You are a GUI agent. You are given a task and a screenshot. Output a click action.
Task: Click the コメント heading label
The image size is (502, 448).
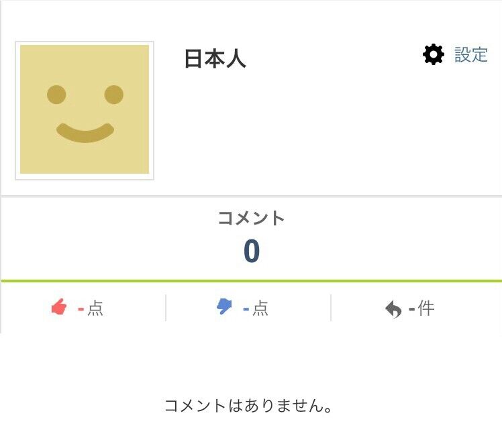(251, 218)
